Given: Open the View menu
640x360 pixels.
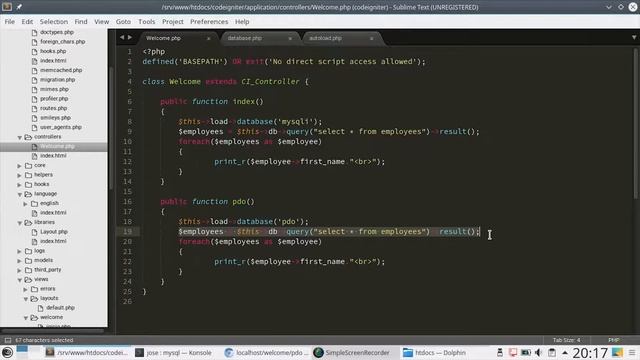Looking at the screenshot, I should pos(102,22).
